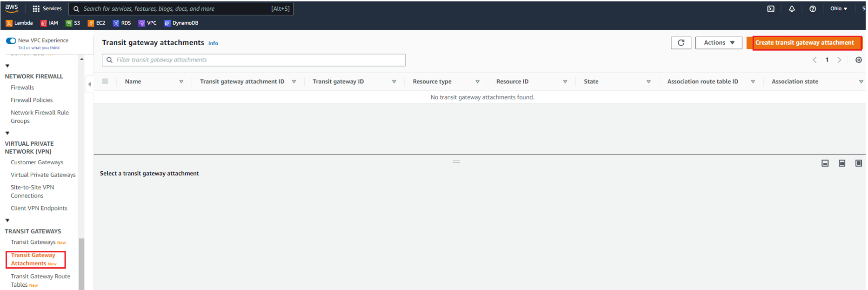
Task: Open Firewalls in the sidebar
Action: [22, 88]
